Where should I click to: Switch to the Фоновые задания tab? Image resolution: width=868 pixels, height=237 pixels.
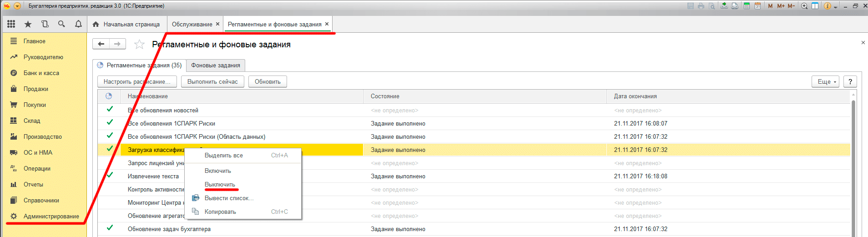click(216, 66)
